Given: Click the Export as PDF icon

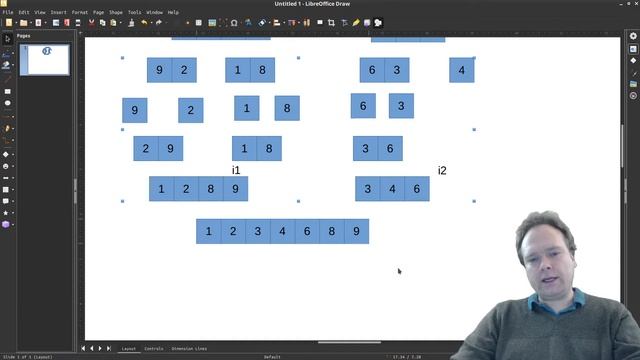Looking at the screenshot, I should [x=67, y=23].
